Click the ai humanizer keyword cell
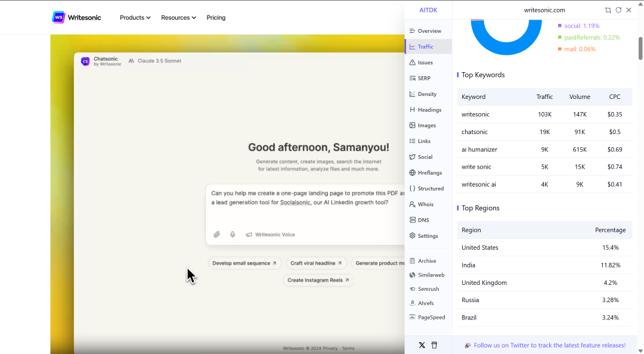Image resolution: width=644 pixels, height=354 pixels. 479,150
